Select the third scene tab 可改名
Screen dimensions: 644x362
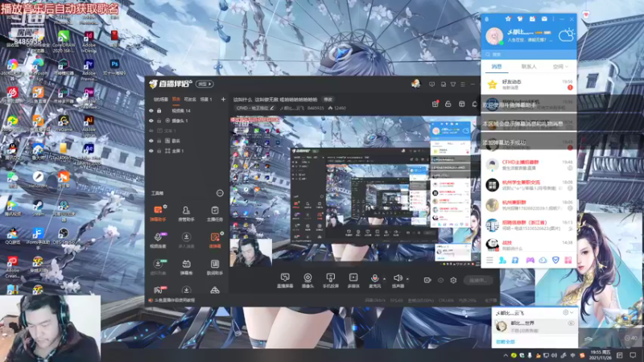click(190, 99)
